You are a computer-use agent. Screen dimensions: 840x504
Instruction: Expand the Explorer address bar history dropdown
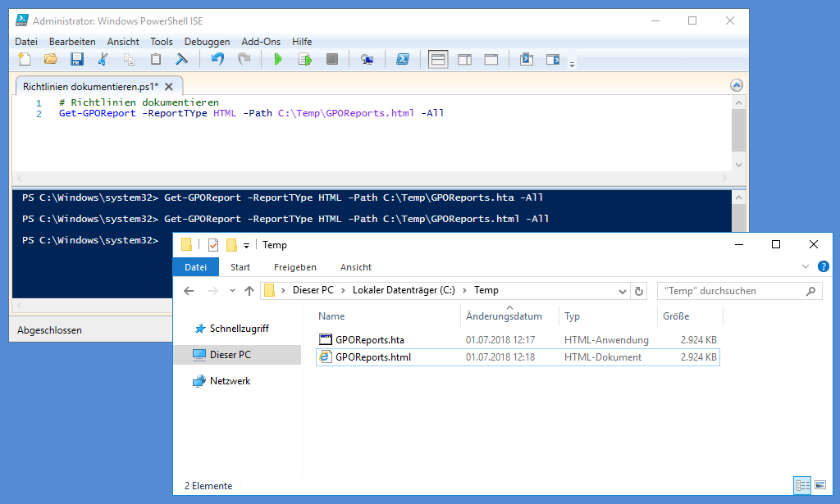click(x=622, y=291)
